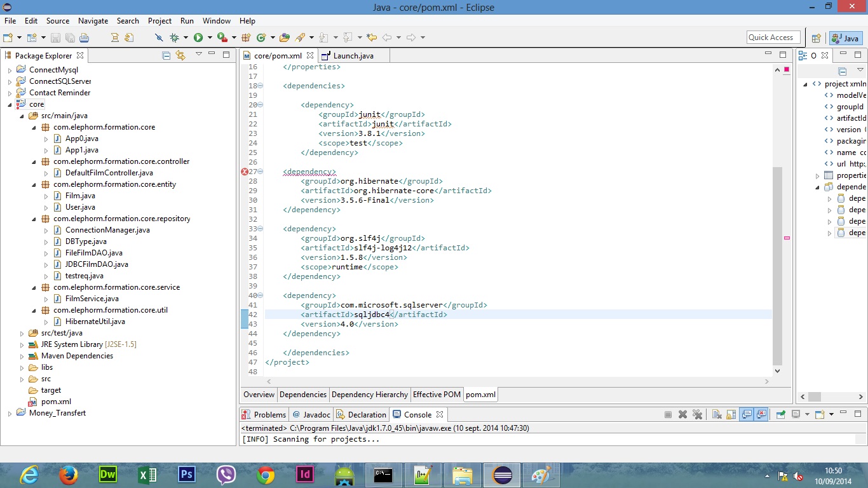Expand the Maven Dependencies node

point(22,356)
